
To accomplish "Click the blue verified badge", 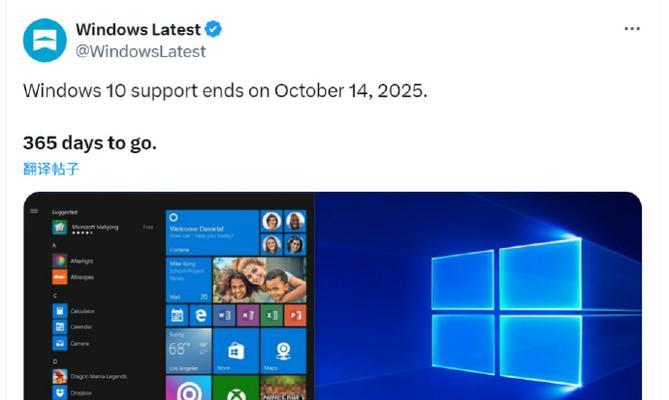I will [213, 29].
